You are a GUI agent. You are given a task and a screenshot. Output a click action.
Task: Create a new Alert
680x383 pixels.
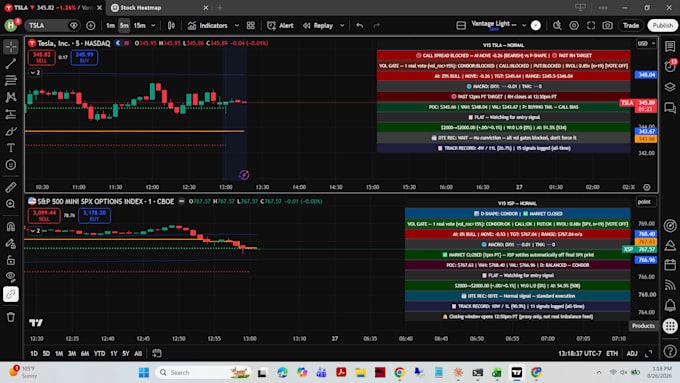point(280,26)
